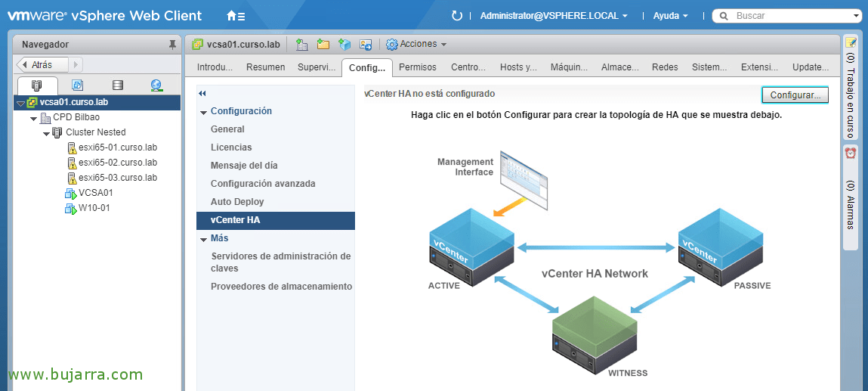Open Configuración avanzada settings
The image size is (868, 391).
click(x=263, y=184)
